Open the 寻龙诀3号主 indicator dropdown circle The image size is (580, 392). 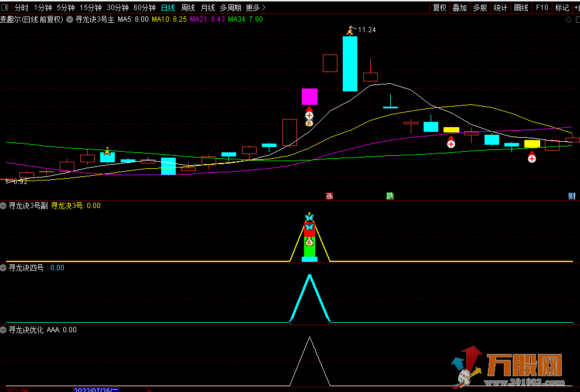70,19
